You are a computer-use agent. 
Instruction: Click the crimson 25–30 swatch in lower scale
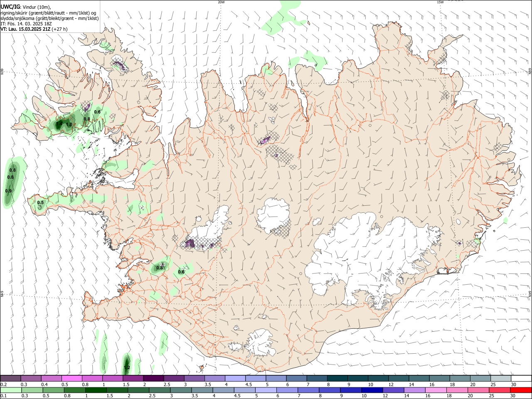(x=500, y=390)
